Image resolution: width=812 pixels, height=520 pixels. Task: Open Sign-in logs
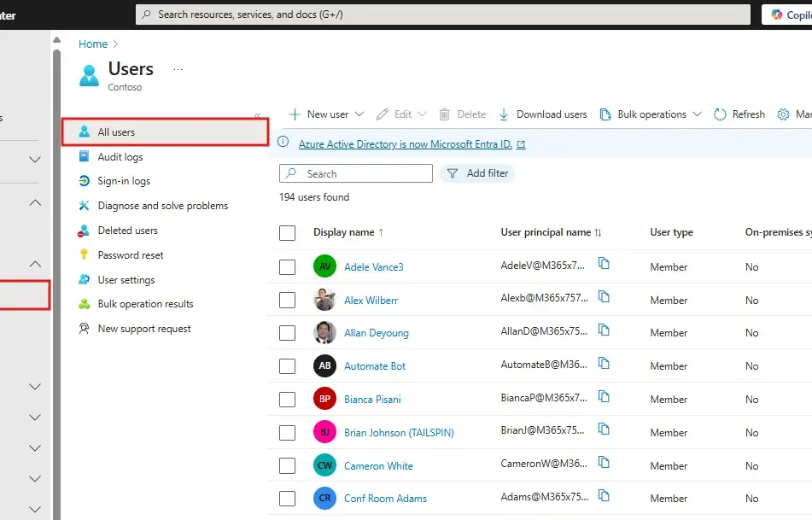click(124, 181)
